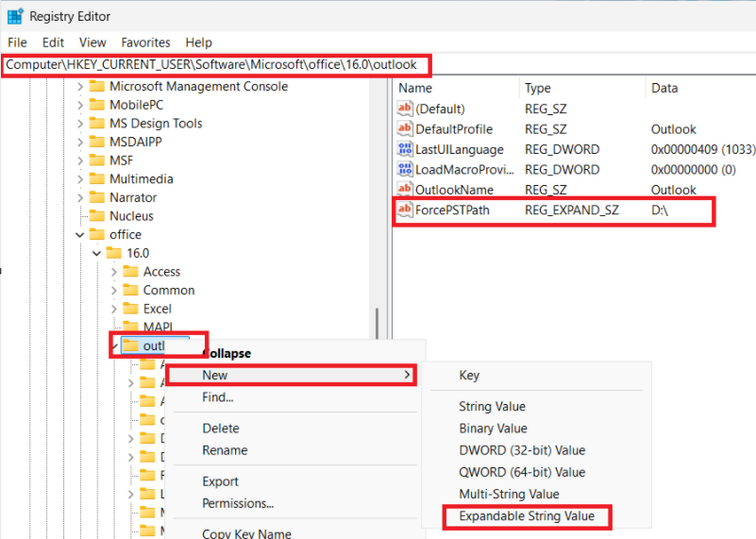Collapse the 16.0 key
This screenshot has height=539, width=756.
click(97, 253)
